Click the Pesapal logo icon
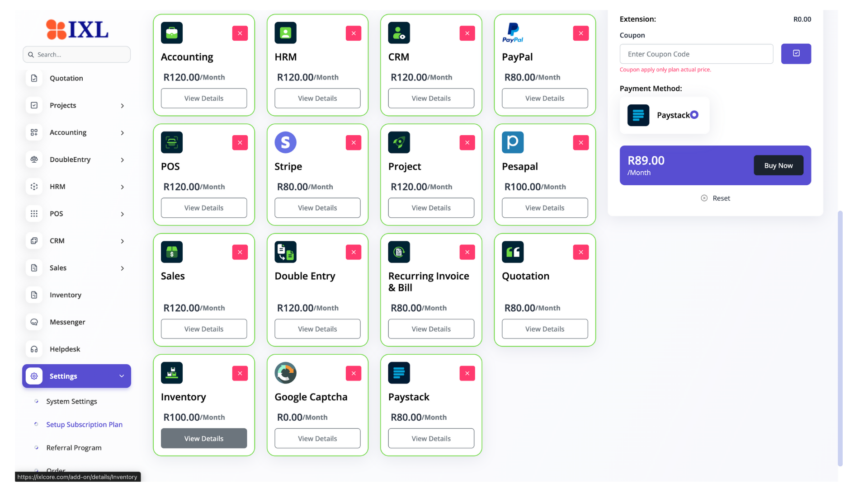 pyautogui.click(x=513, y=142)
